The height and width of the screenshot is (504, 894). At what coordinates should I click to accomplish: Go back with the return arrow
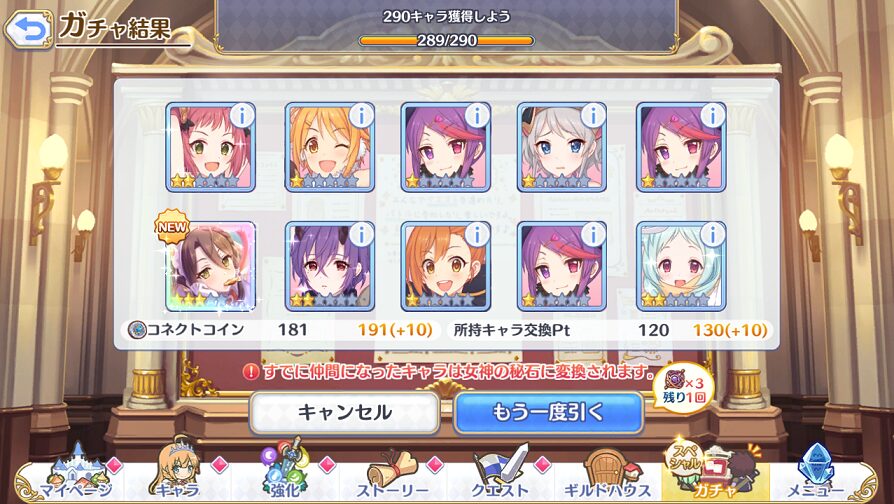28,29
